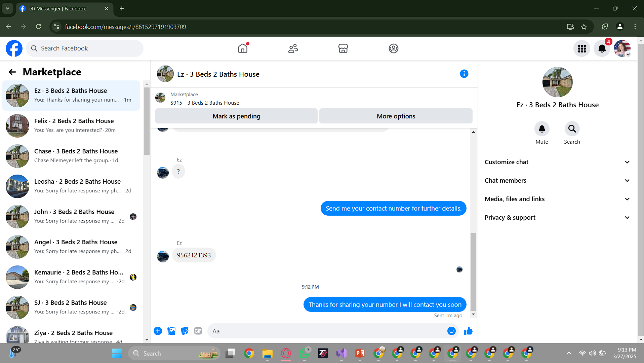Open a new browser tab

122,8
